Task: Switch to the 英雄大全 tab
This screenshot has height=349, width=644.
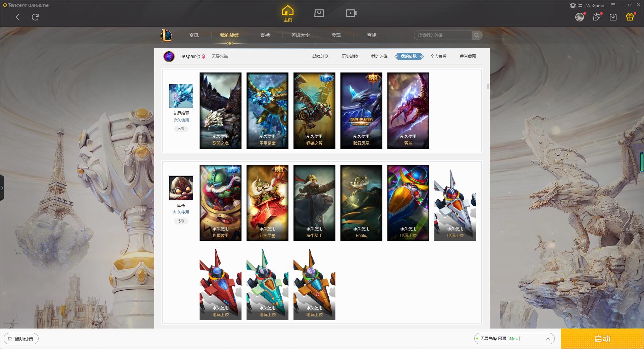Action: point(301,35)
